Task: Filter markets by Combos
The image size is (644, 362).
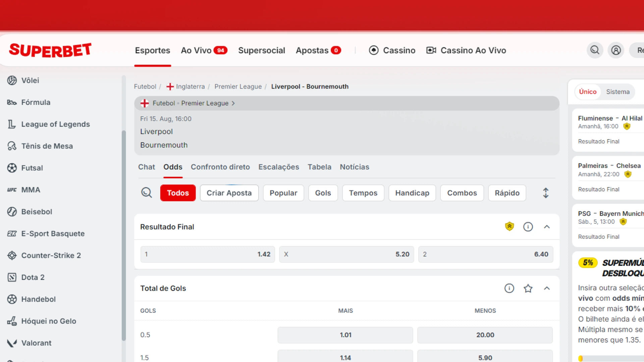Action: pyautogui.click(x=462, y=193)
